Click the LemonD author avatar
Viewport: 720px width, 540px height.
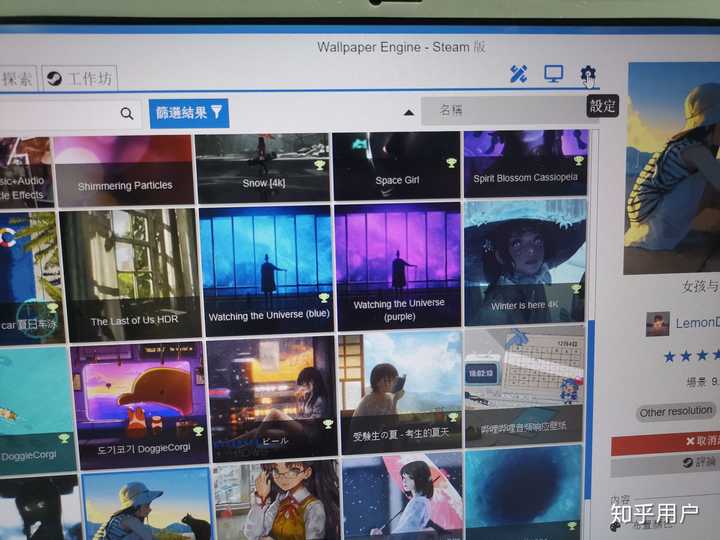pos(658,324)
